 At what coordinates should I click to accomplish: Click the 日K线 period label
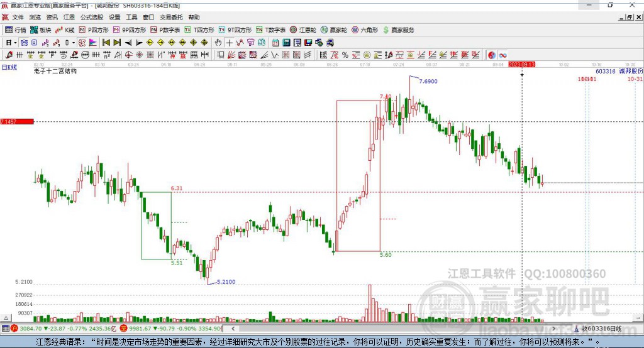[9, 67]
